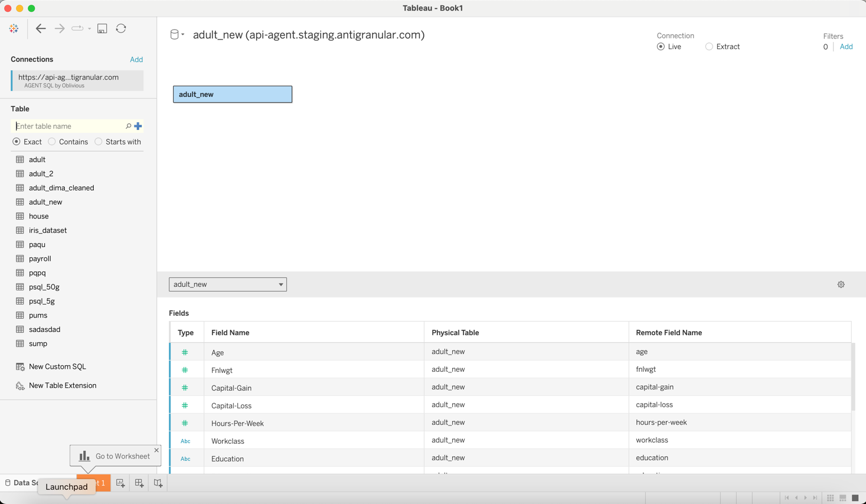Open the add connection toolbar dropdown arrow
The width and height of the screenshot is (866, 504).
point(90,28)
